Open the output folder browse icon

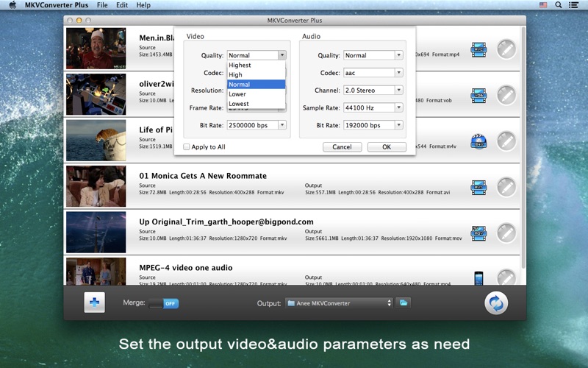(404, 302)
